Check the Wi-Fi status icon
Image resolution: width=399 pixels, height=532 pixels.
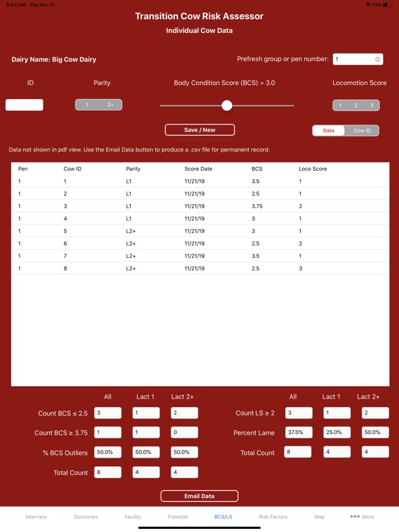pos(368,5)
